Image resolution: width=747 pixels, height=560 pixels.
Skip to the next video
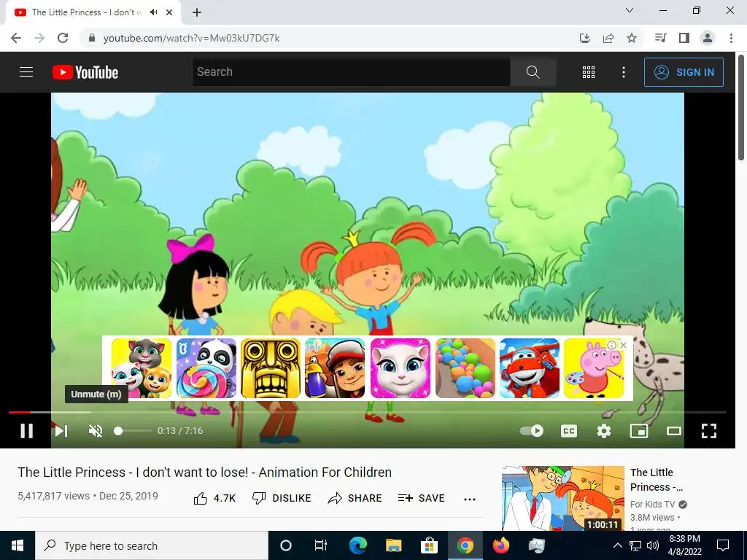coord(61,430)
